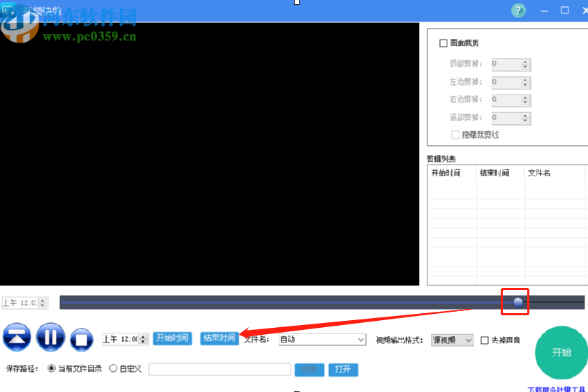The image size is (588, 392).
Task: Click the clip time field near playback buttons
Action: [x=121, y=339]
